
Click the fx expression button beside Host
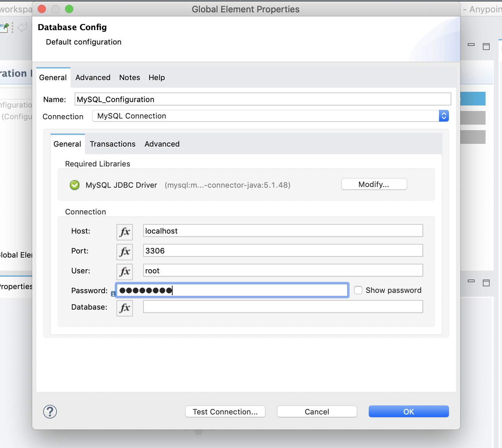125,232
